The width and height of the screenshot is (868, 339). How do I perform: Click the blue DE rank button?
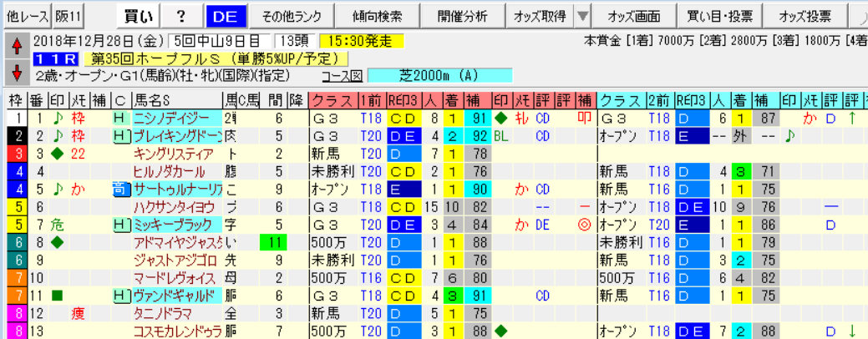(x=226, y=16)
